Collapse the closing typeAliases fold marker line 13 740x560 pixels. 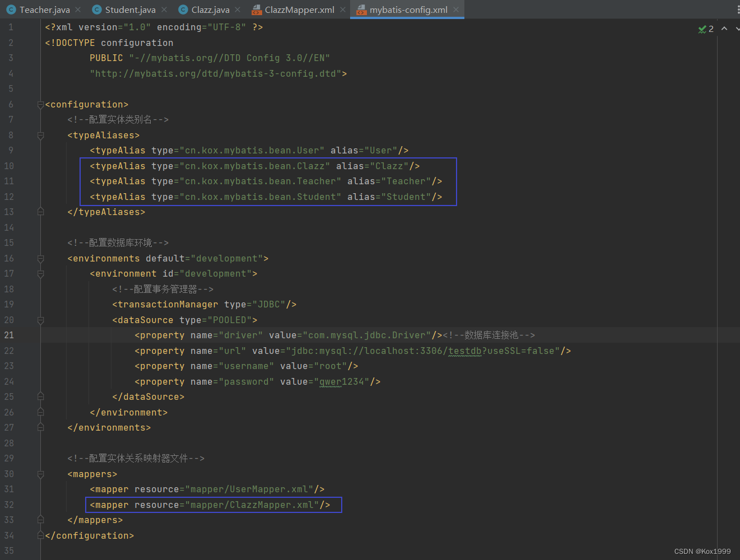pos(40,212)
